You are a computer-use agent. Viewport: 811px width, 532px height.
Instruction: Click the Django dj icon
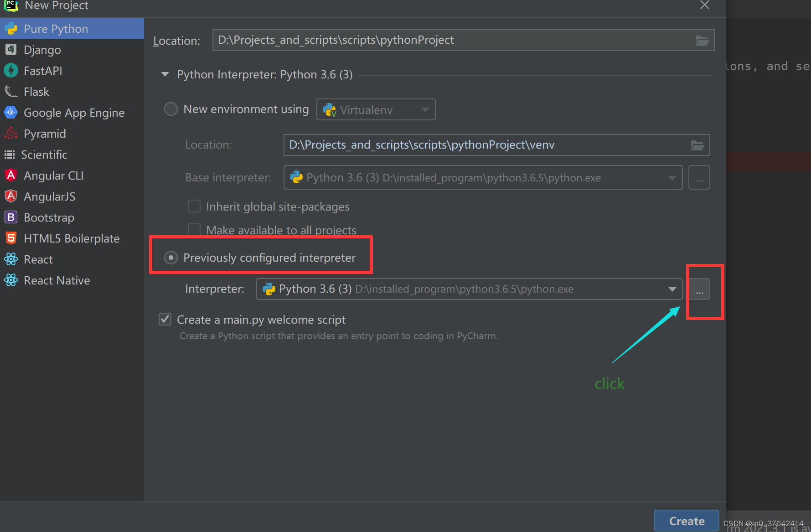[x=11, y=49]
